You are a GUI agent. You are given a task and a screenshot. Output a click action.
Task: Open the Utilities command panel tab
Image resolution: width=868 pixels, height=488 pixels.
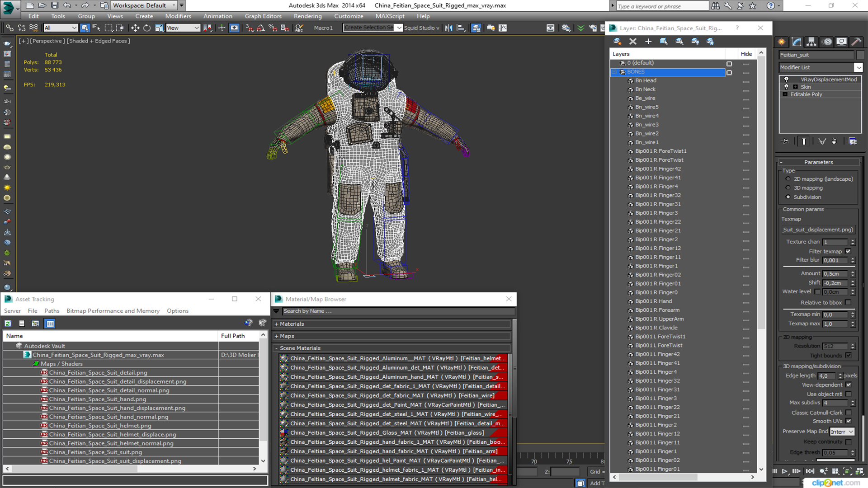pos(856,42)
